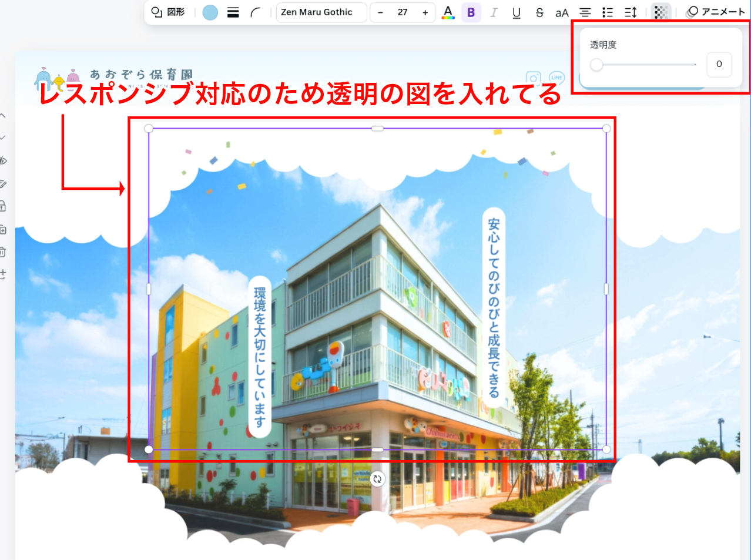Switch letter case with the aA button

(562, 12)
